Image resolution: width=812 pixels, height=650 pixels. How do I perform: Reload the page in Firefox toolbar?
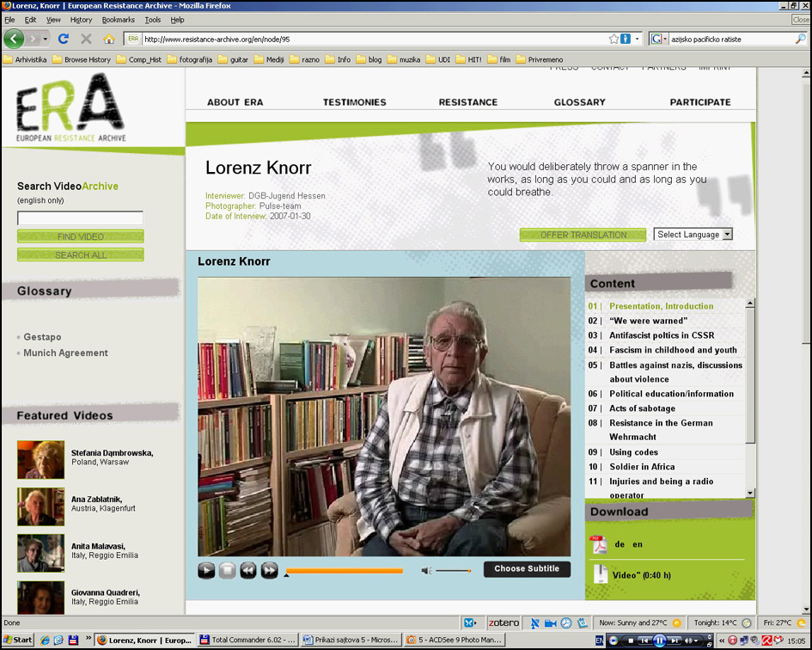63,39
